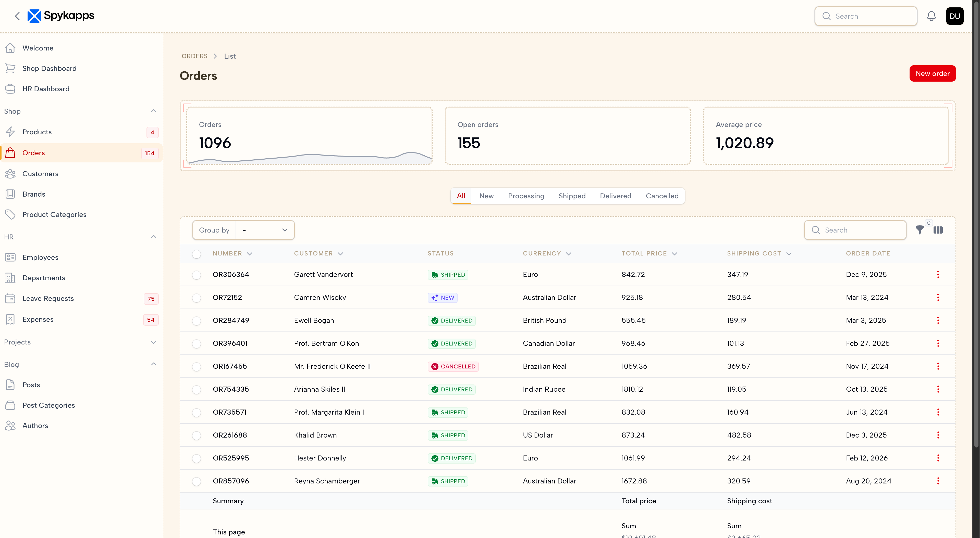Tick the select-all checkbox in table header
Screen dimensions: 980x538
(x=196, y=254)
